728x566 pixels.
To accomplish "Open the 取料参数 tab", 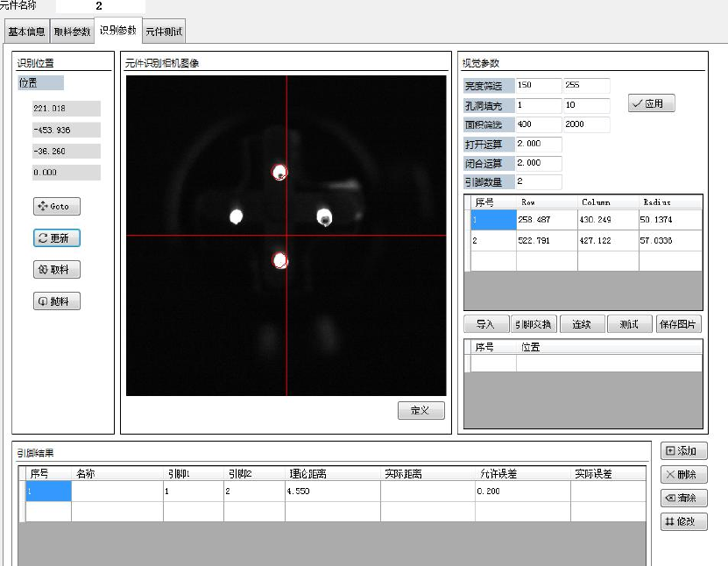I will (72, 32).
